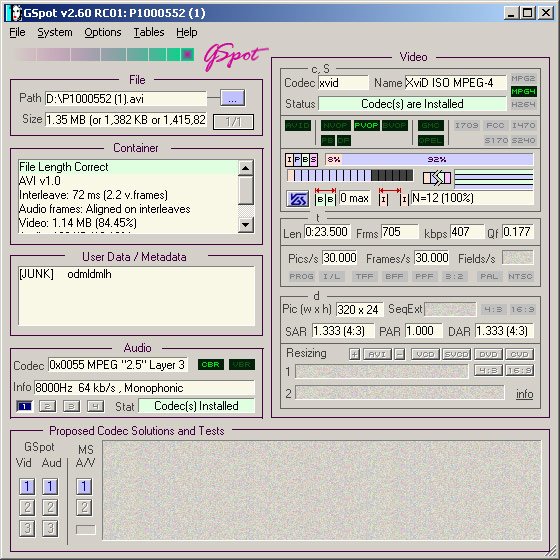Click GSpot Vid test button 3
Image resolution: width=560 pixels, height=560 pixels.
pos(27,529)
